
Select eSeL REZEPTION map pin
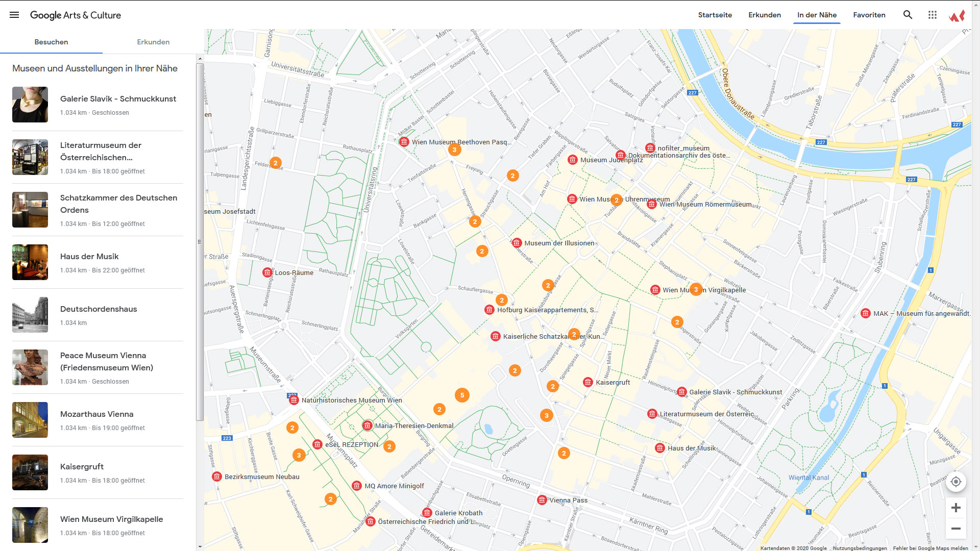[x=317, y=444]
